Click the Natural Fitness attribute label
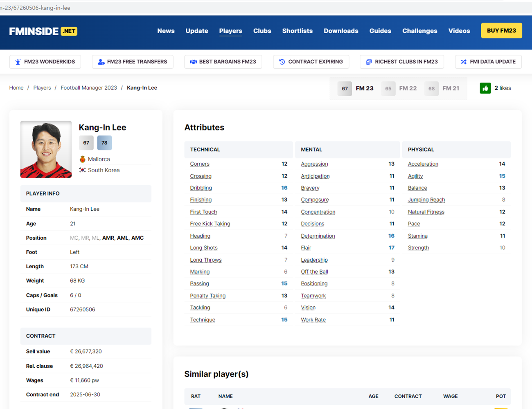The height and width of the screenshot is (409, 532). pos(426,212)
